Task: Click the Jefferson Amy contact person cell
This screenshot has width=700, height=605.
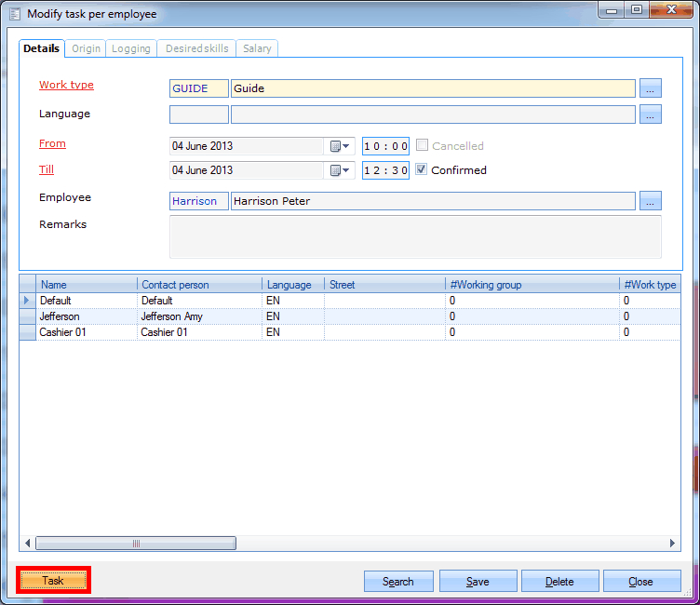Action: pyautogui.click(x=199, y=316)
